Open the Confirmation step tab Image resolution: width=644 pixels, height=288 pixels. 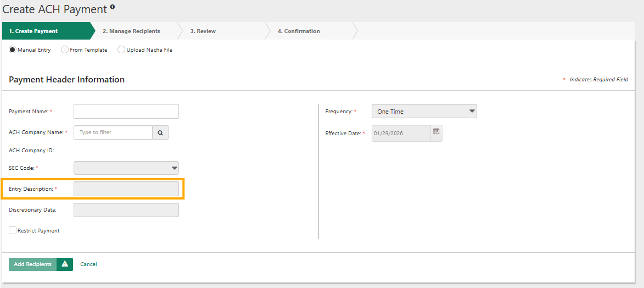click(x=298, y=31)
